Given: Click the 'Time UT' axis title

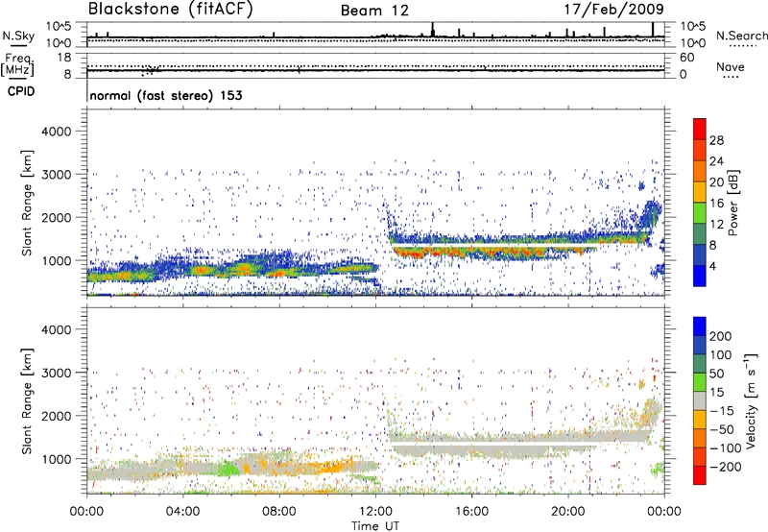Looking at the screenshot, I should point(375,526).
